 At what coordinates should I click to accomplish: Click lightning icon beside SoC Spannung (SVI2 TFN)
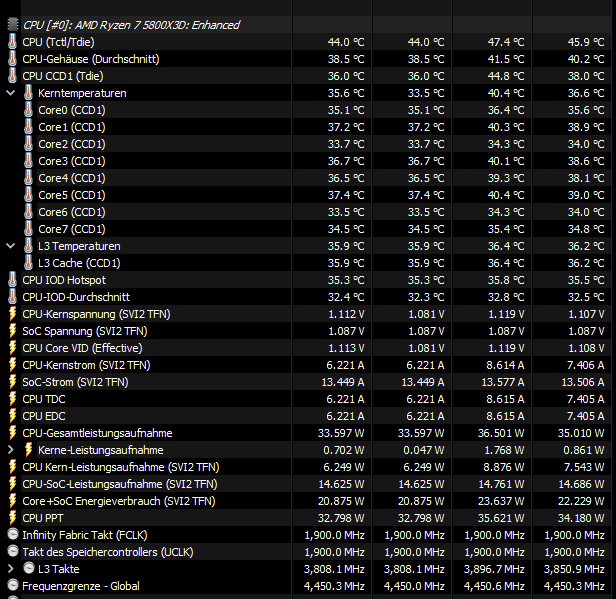[13, 331]
